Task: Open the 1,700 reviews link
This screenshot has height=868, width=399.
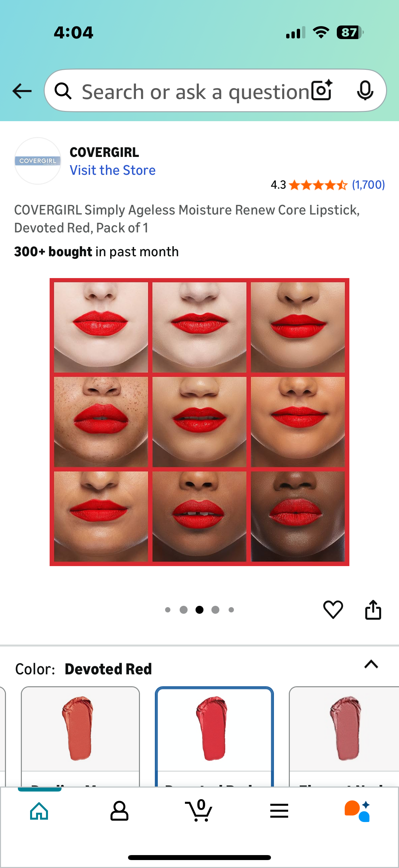Action: click(368, 185)
